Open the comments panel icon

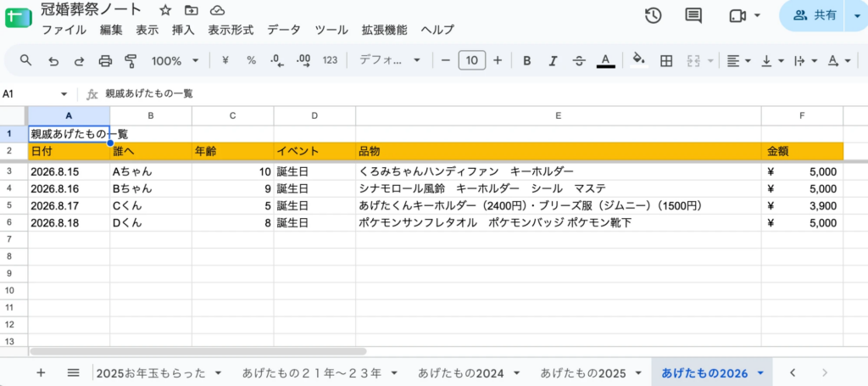click(693, 15)
